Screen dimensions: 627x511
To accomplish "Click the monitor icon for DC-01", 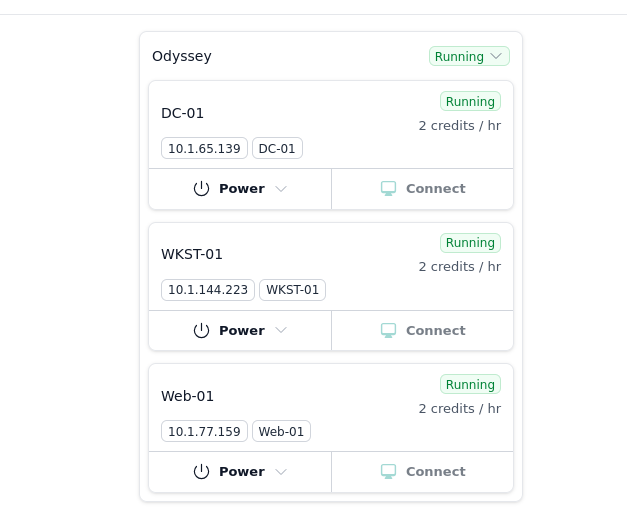I will coord(389,189).
